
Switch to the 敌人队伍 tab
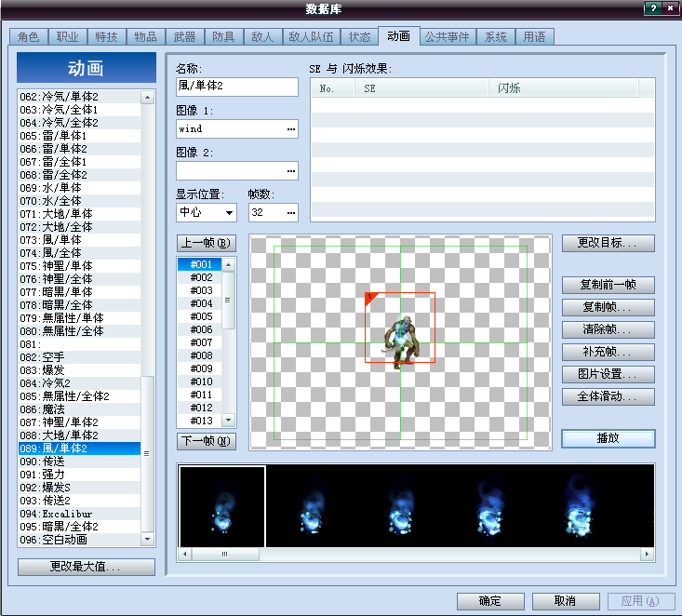coord(312,37)
